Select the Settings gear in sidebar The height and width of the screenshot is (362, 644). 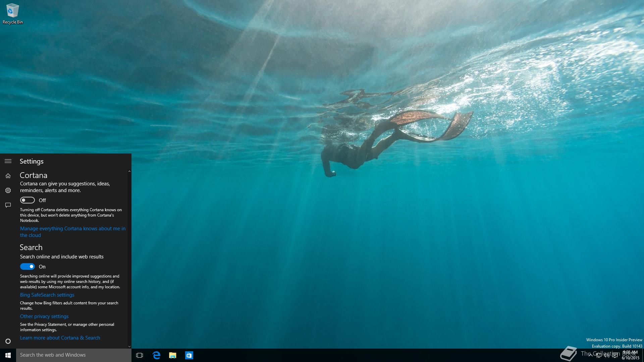click(x=8, y=190)
